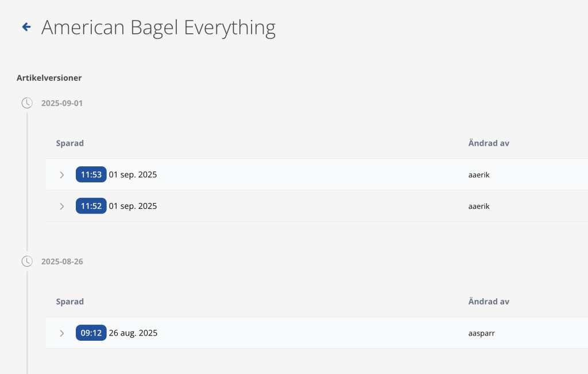The image size is (588, 374).
Task: Click the 09:12 time badge
Action: [x=91, y=333]
